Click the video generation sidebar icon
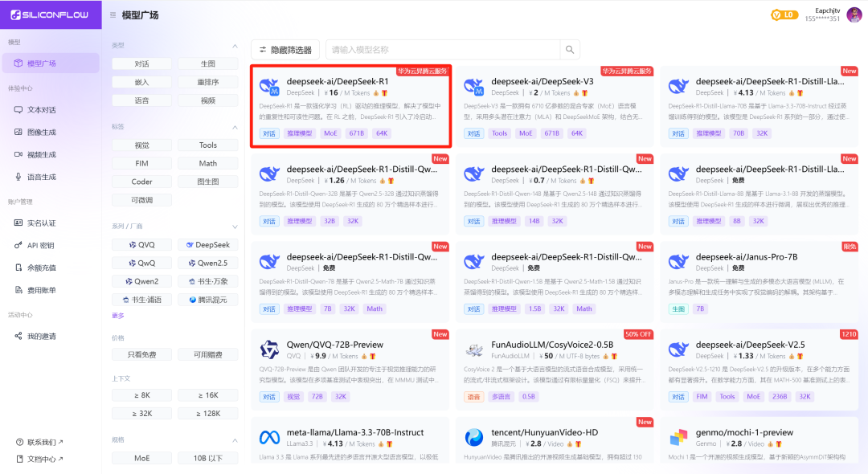The height and width of the screenshot is (474, 868). point(18,154)
